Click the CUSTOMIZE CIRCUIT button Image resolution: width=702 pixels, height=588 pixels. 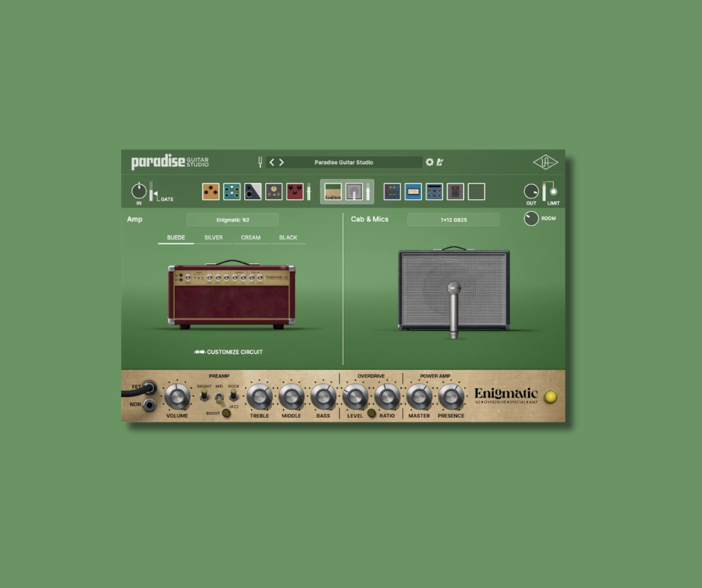[229, 351]
